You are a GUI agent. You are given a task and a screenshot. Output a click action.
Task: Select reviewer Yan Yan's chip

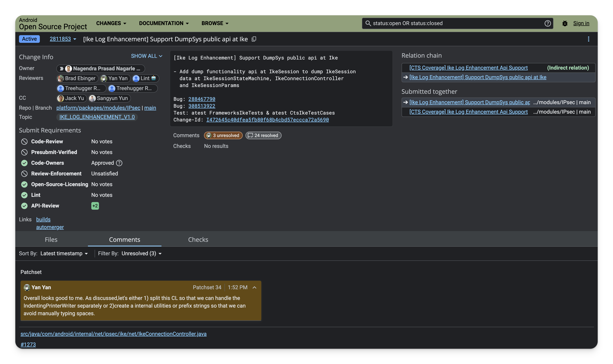coord(115,78)
